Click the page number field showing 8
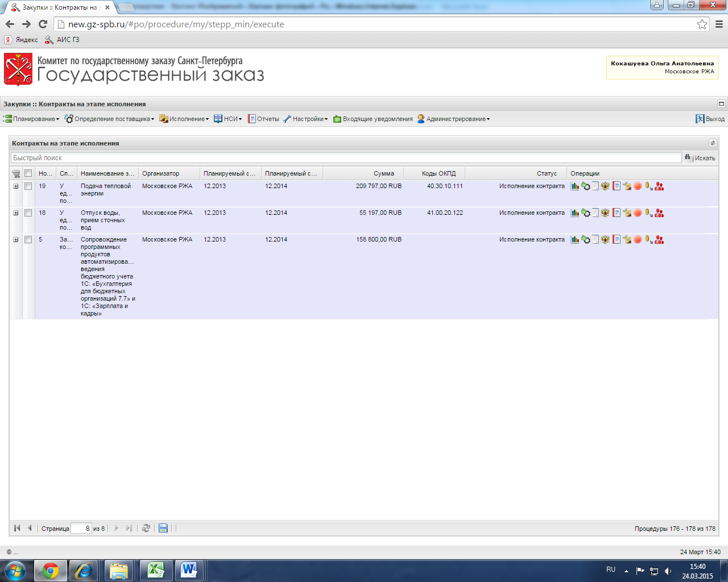This screenshot has height=582, width=728. (81, 528)
